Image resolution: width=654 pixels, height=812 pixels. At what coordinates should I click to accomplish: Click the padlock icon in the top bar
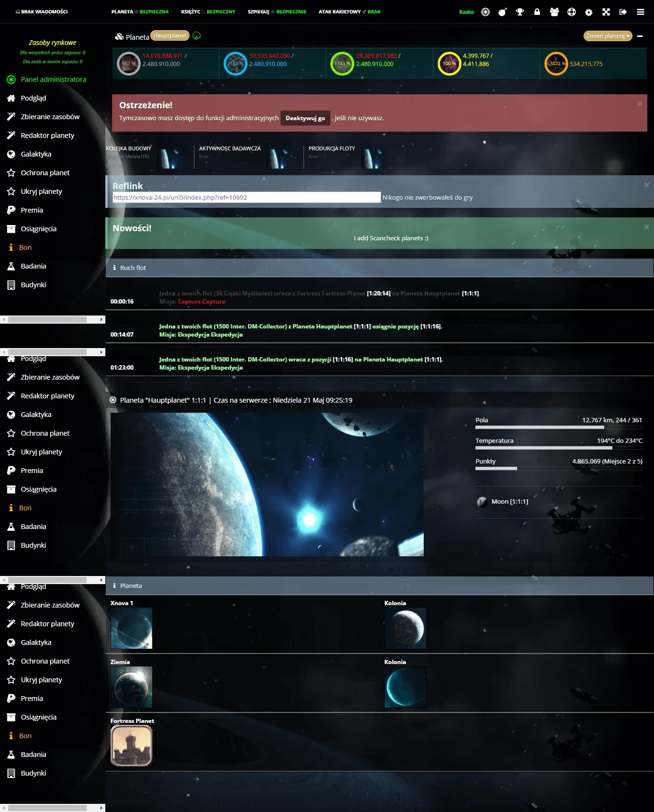537,12
